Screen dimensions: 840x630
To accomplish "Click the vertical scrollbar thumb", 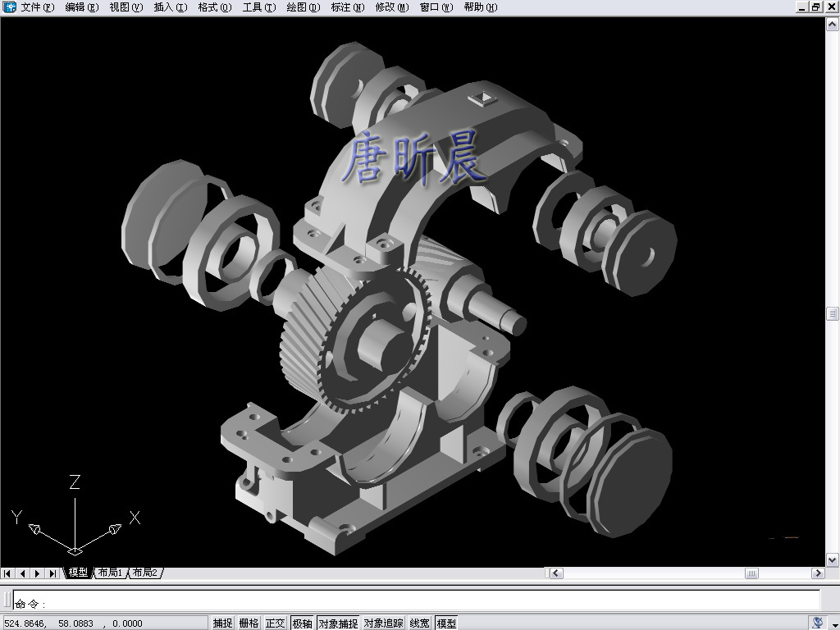I will point(833,314).
